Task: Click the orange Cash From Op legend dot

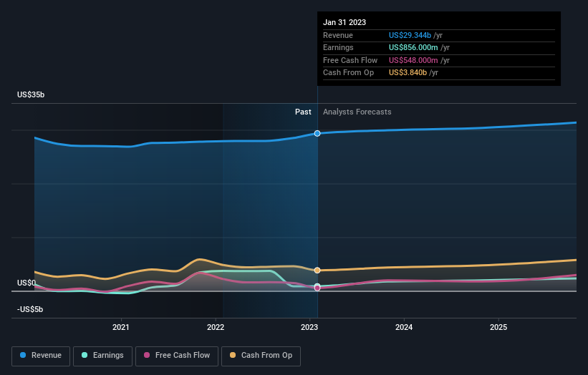Action: [233, 355]
